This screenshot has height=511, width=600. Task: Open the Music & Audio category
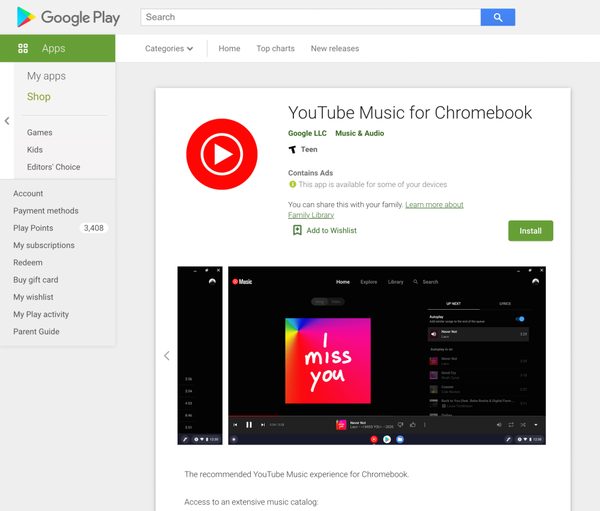click(360, 133)
